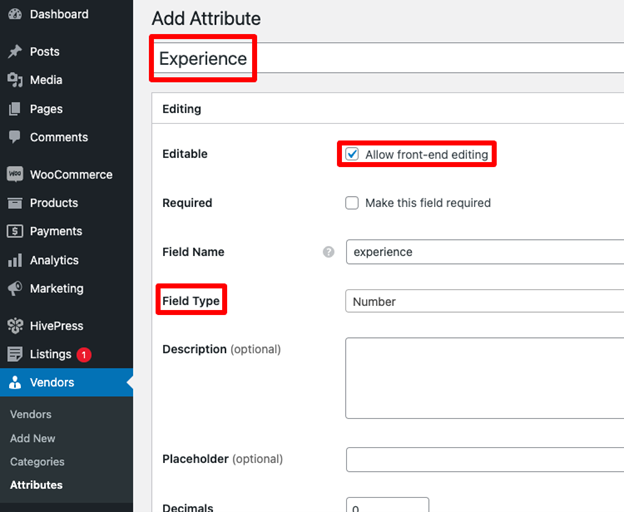Select the active Vendors top-level menu

coord(66,382)
